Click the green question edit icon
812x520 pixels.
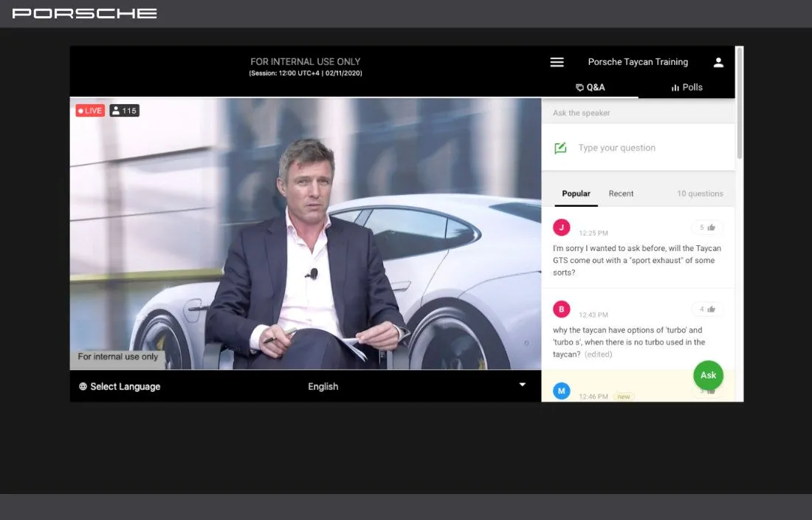pos(560,148)
